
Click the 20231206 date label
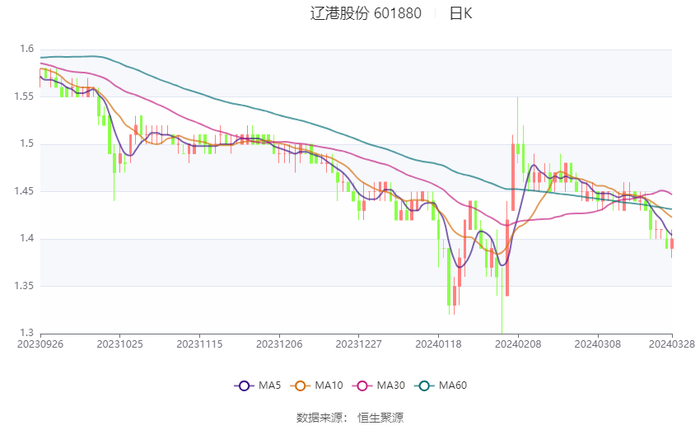pos(278,343)
